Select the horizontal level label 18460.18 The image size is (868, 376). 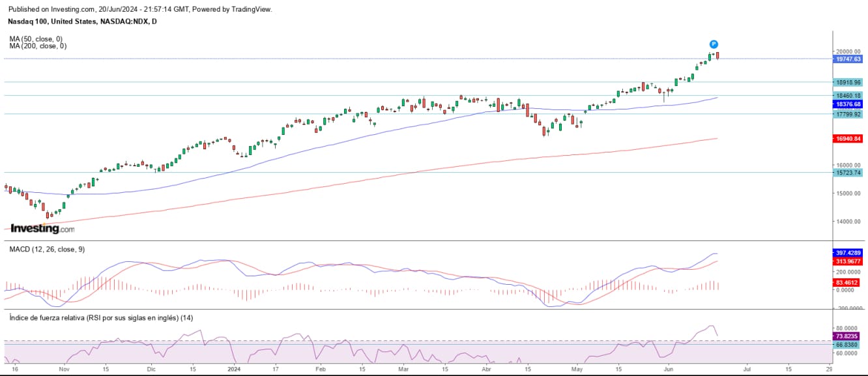click(x=848, y=96)
